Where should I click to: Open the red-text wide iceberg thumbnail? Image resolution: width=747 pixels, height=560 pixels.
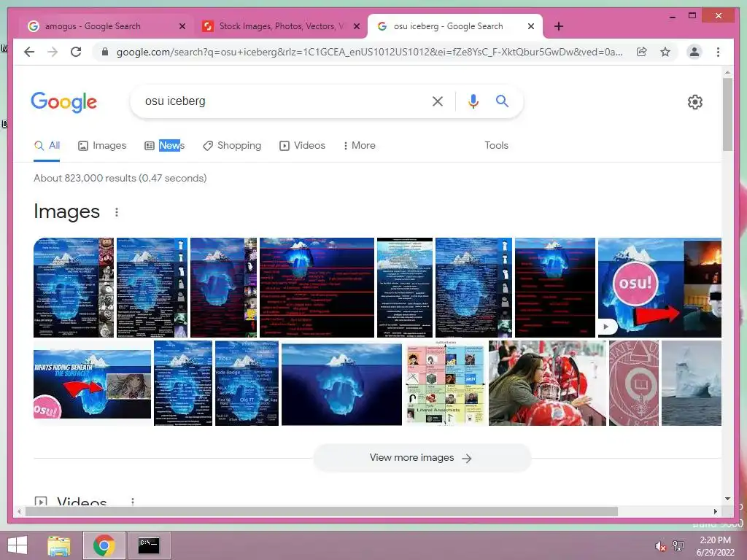tap(317, 287)
